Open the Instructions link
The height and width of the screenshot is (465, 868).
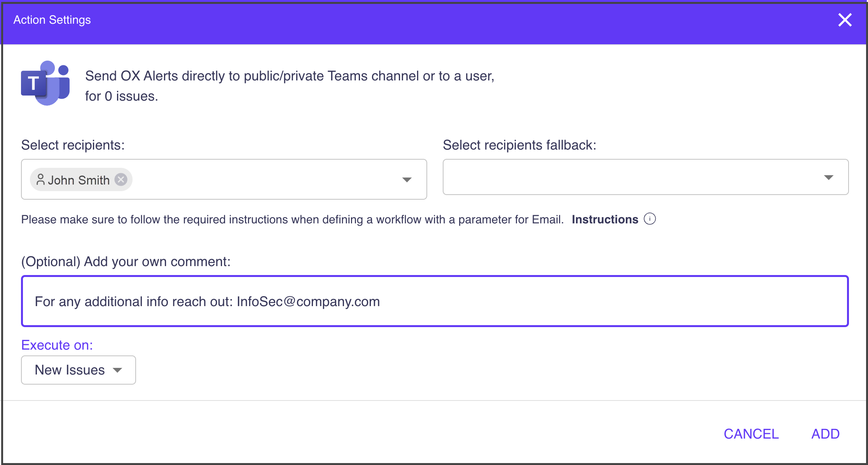coord(605,219)
